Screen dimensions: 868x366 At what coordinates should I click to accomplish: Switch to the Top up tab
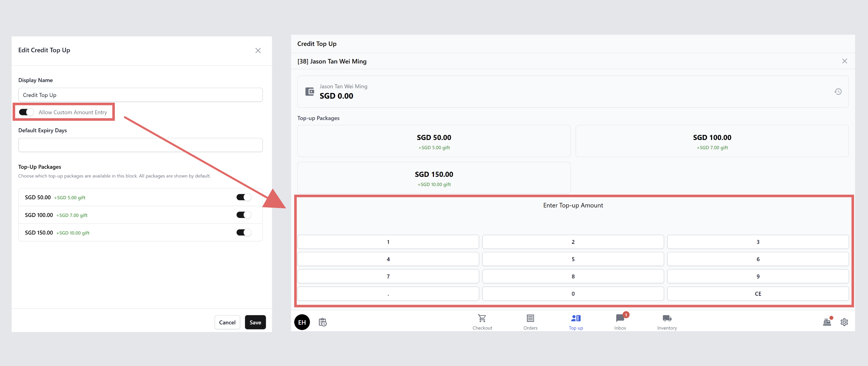tap(575, 322)
